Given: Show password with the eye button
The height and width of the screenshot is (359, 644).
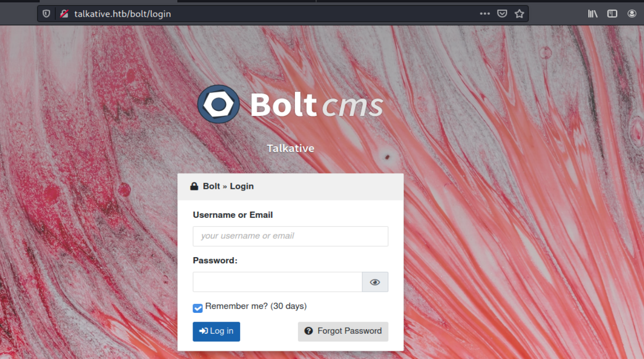Looking at the screenshot, I should 375,282.
